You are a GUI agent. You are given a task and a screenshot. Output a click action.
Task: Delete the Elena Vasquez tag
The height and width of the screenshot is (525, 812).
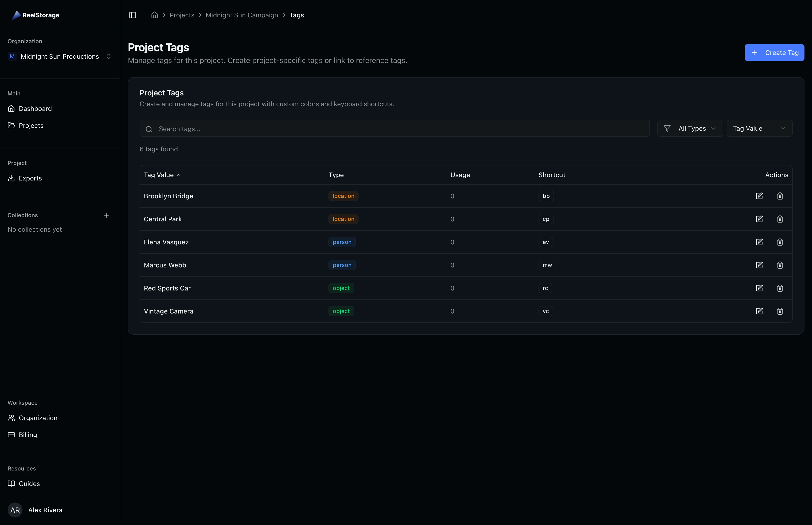point(780,242)
